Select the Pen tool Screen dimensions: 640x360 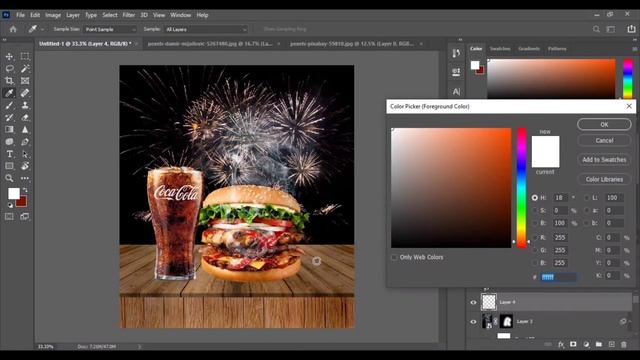pos(25,142)
